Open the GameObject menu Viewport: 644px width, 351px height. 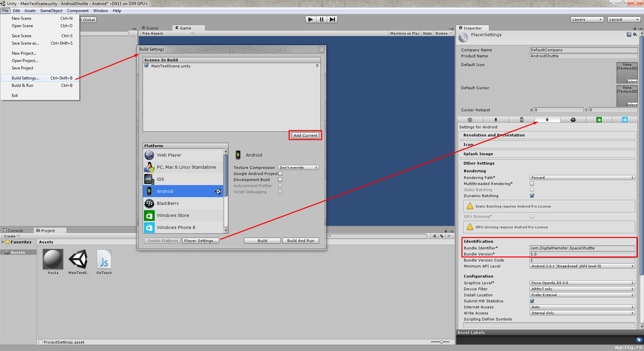click(x=51, y=11)
